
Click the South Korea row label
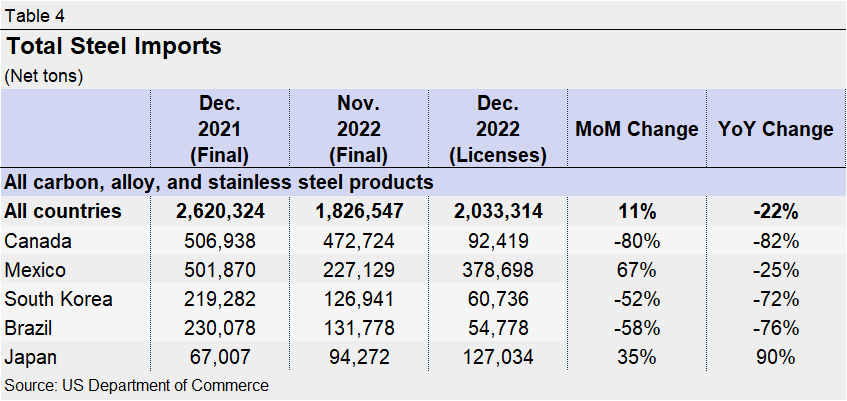click(x=58, y=299)
